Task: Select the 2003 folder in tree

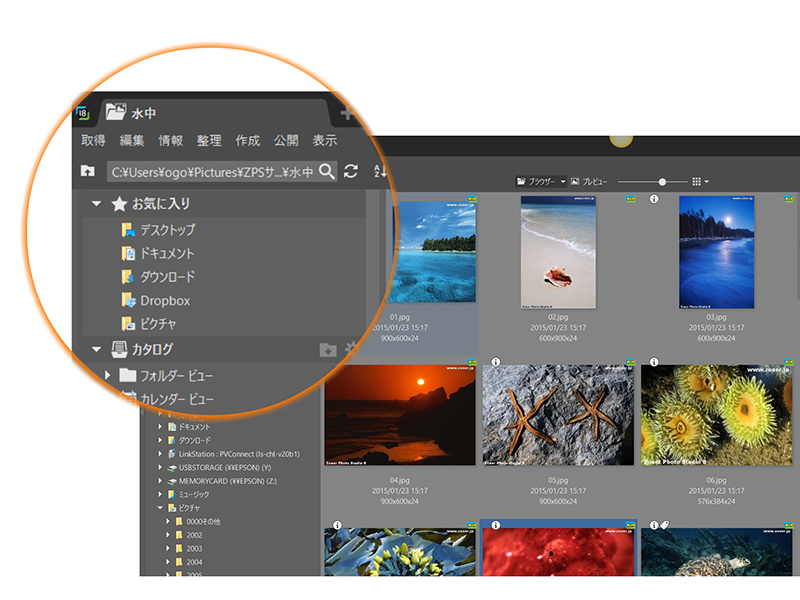Action: point(194,548)
